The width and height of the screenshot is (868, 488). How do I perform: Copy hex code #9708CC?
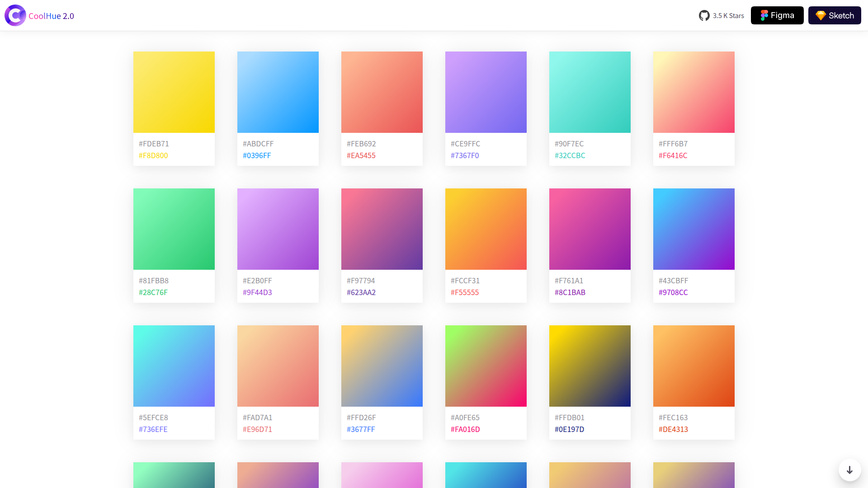(x=673, y=292)
